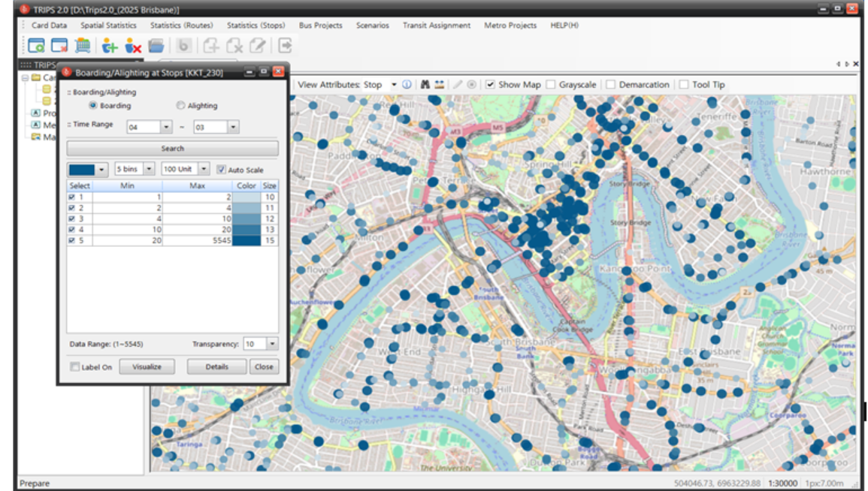Open the Transparency dropdown

(272, 344)
